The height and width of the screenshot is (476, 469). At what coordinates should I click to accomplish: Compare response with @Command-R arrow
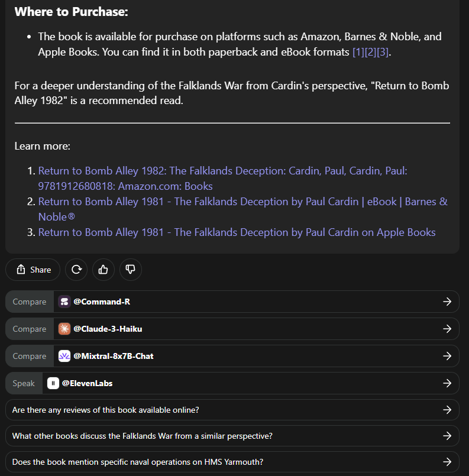click(447, 302)
